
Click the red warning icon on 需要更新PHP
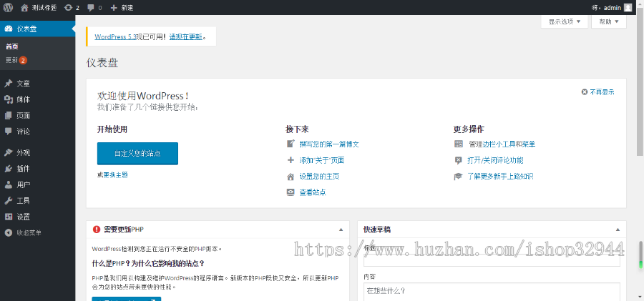[97, 230]
